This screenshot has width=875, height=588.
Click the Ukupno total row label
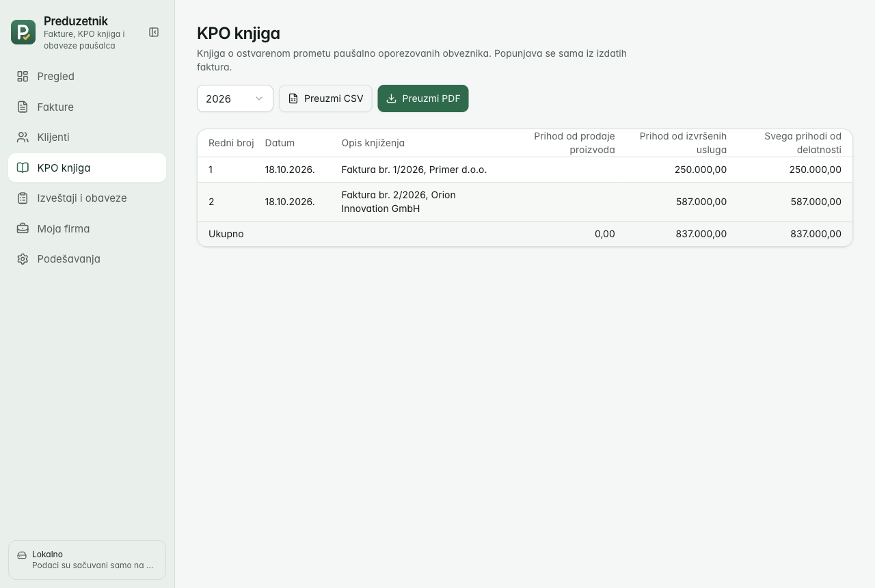[226, 234]
